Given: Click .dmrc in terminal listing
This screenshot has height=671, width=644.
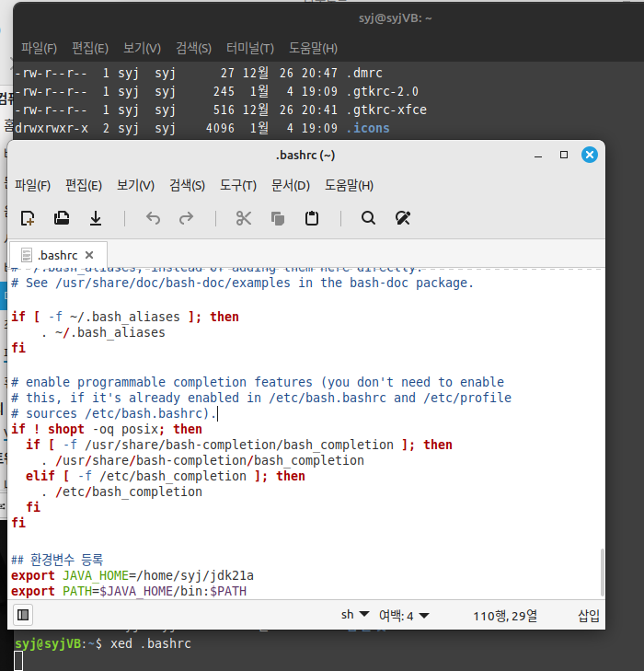Looking at the screenshot, I should pyautogui.click(x=364, y=73).
